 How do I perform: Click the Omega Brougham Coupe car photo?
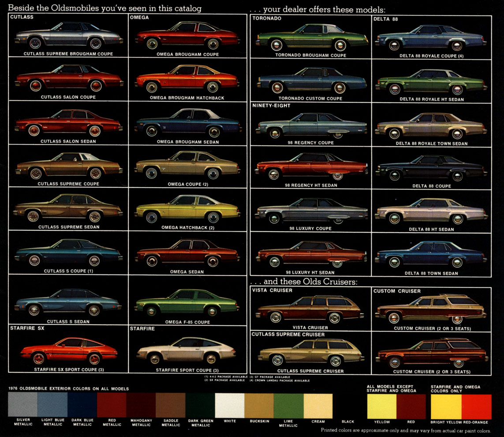(x=188, y=35)
